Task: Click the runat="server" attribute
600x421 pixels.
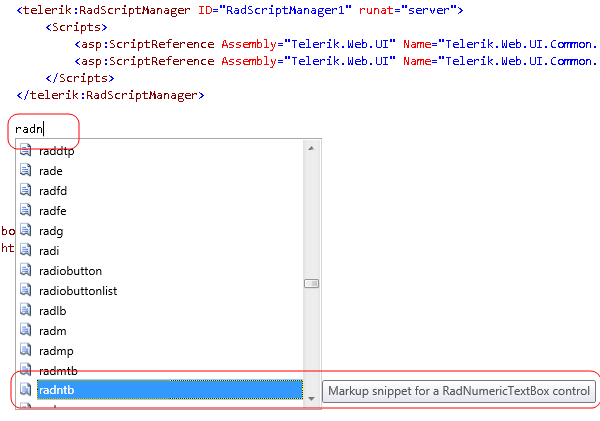Action: pos(407,10)
